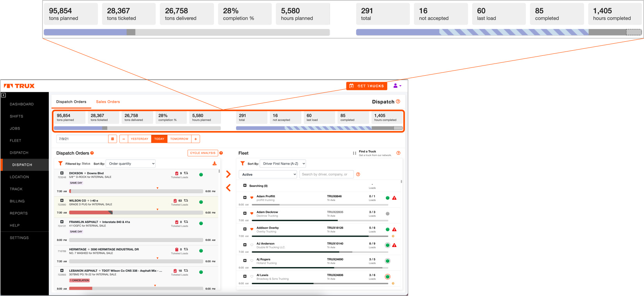
Task: Click ticketed loads icon for WILSON CO
Action: point(175,201)
